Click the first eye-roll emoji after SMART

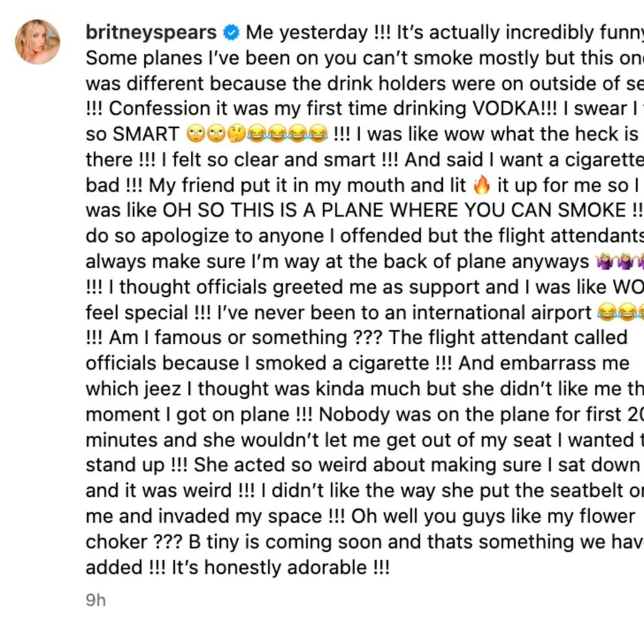coord(195,134)
